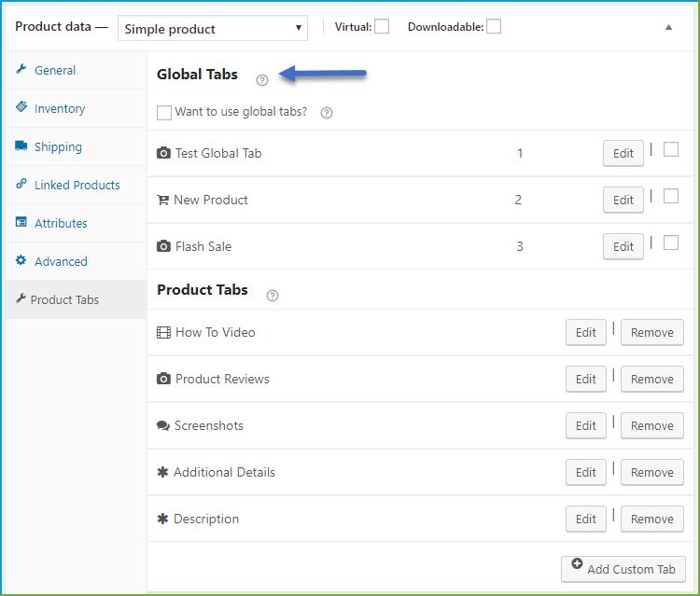Check the New Product row checkbox
The image size is (700, 596).
pyautogui.click(x=671, y=196)
